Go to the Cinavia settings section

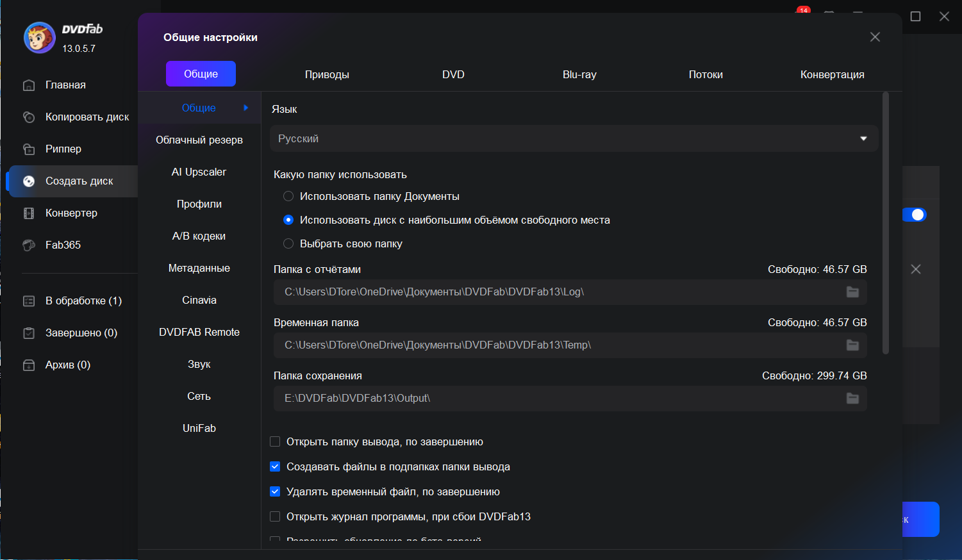point(199,300)
